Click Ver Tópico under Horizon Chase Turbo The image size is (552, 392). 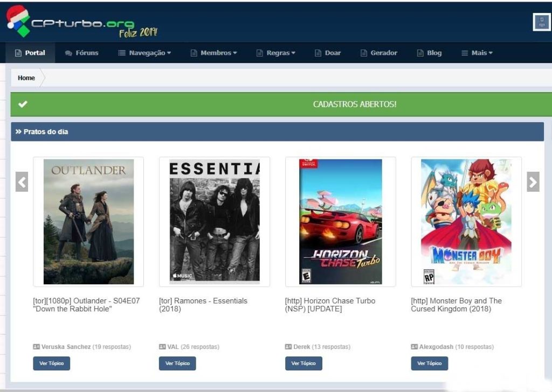(x=303, y=363)
